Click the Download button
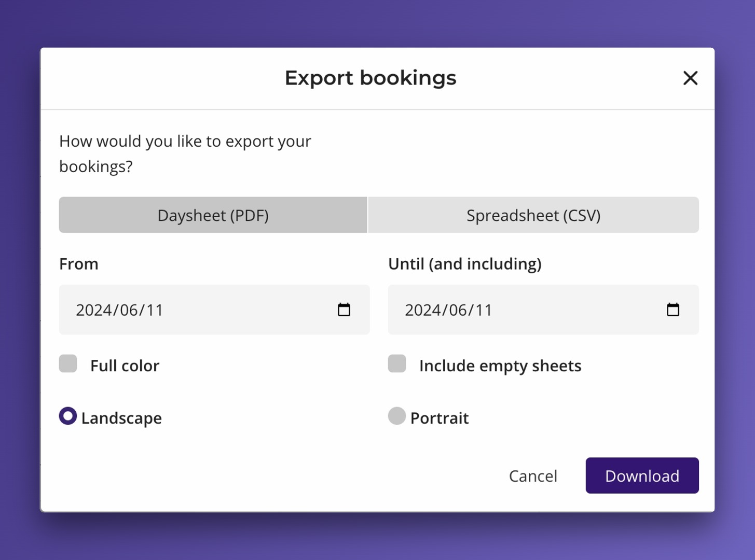The image size is (755, 560). tap(642, 475)
